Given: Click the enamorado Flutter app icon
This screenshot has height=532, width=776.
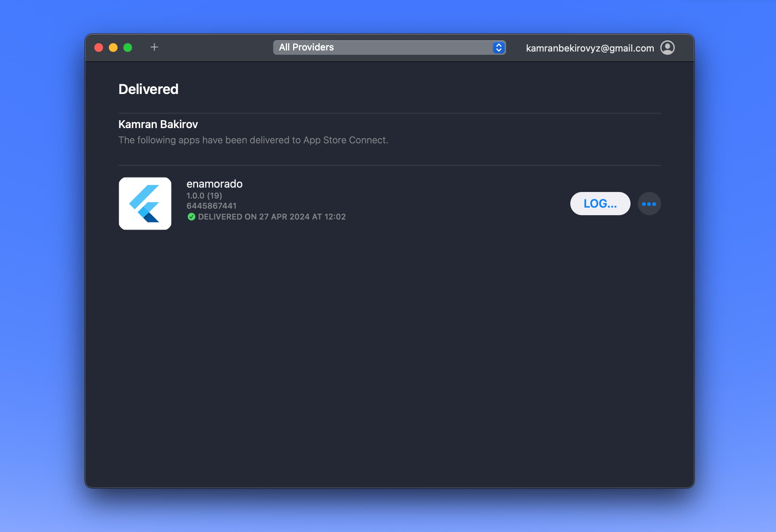Looking at the screenshot, I should (x=145, y=204).
